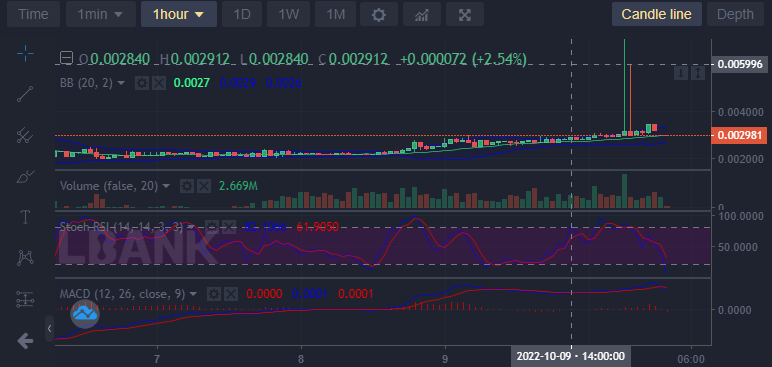This screenshot has height=367, width=772.
Task: Click the blue cloud chart logo button
Action: click(x=85, y=314)
